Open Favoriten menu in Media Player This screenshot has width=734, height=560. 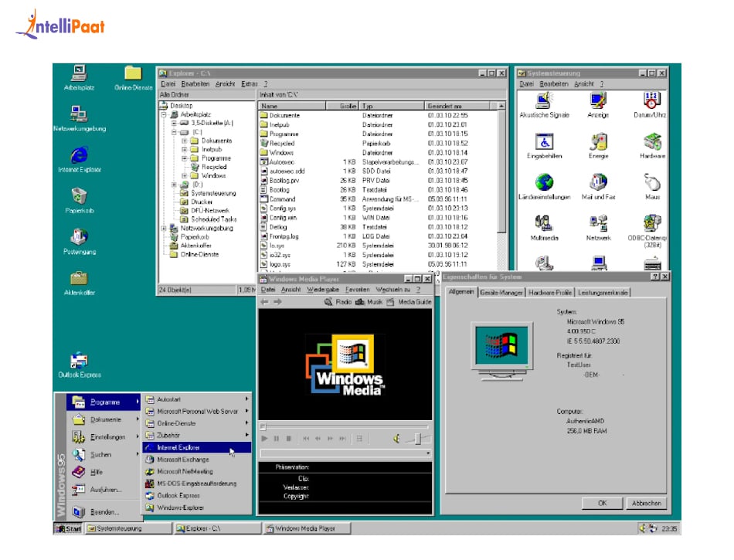coord(358,290)
